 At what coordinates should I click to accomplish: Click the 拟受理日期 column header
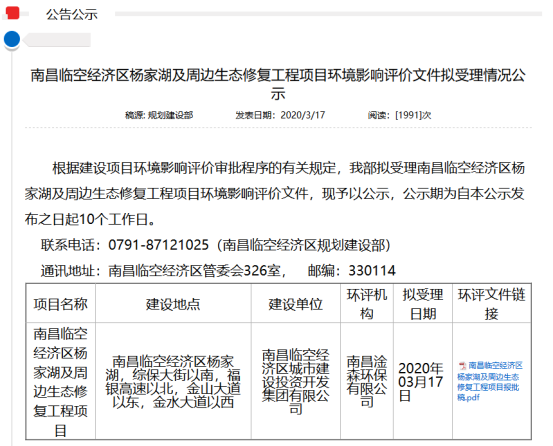click(423, 304)
